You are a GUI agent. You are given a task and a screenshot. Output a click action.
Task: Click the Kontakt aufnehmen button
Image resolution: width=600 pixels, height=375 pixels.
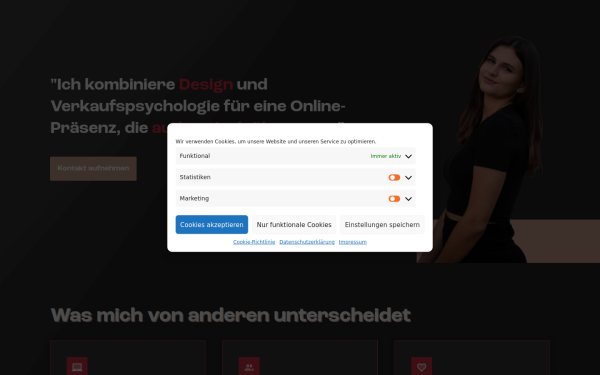point(93,168)
